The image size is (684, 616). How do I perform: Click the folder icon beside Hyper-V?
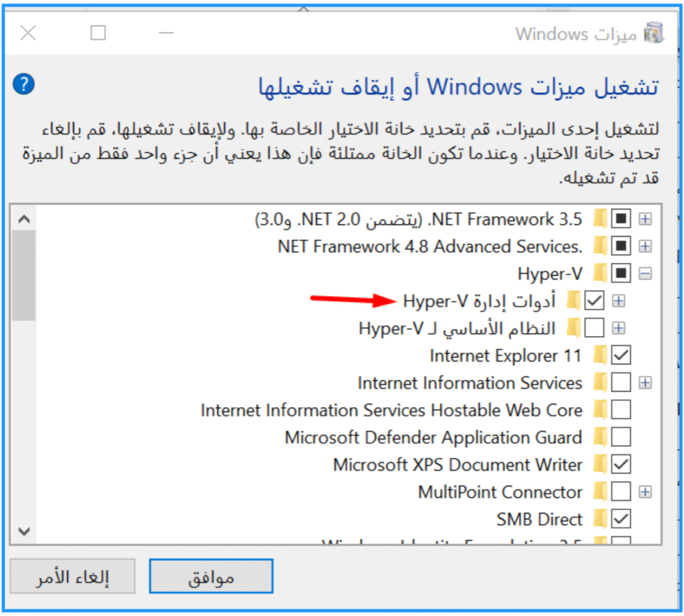pos(600,273)
